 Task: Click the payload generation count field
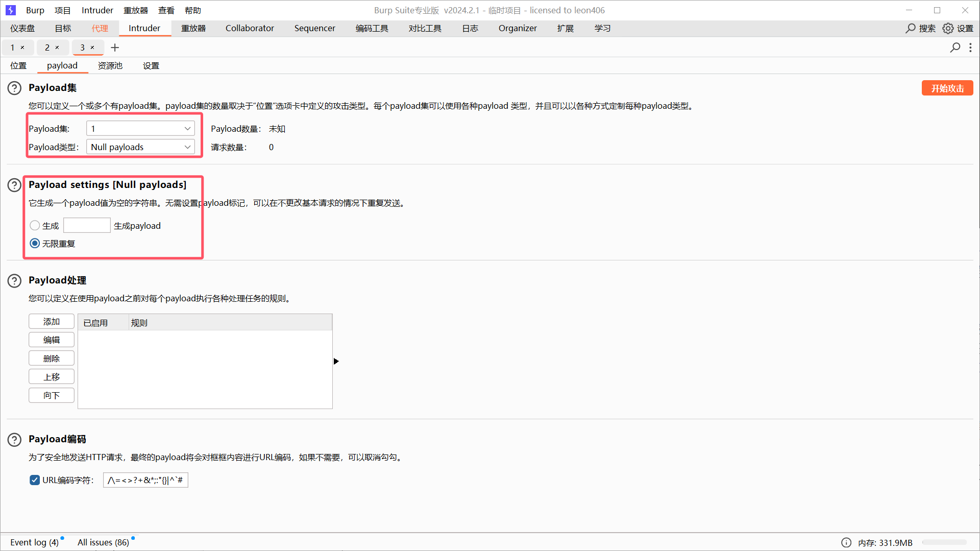87,225
